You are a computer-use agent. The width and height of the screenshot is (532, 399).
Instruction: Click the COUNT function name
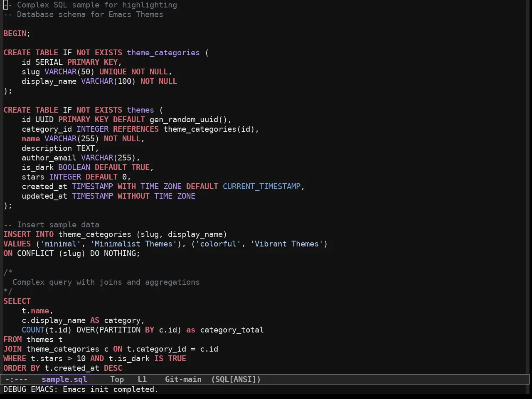(x=33, y=330)
